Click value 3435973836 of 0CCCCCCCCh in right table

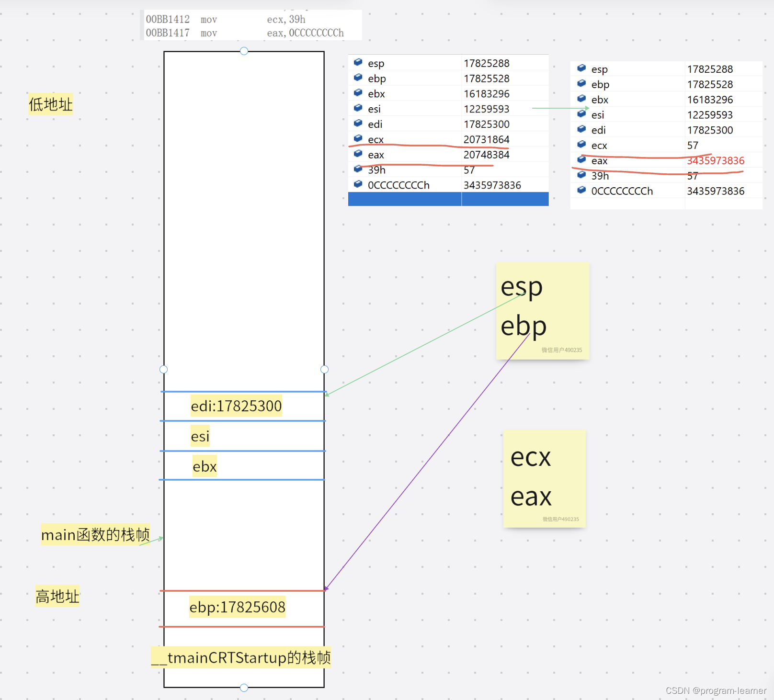coord(716,191)
